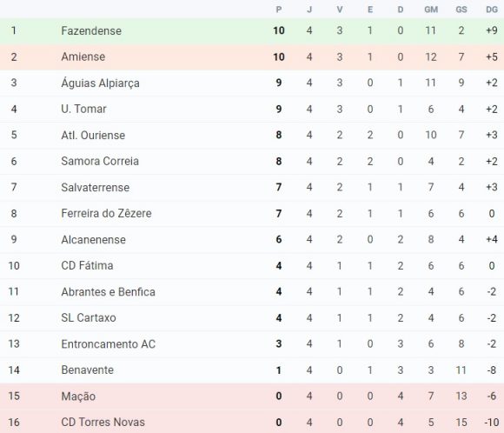Click SL Cartaxo team name

pyautogui.click(x=89, y=318)
